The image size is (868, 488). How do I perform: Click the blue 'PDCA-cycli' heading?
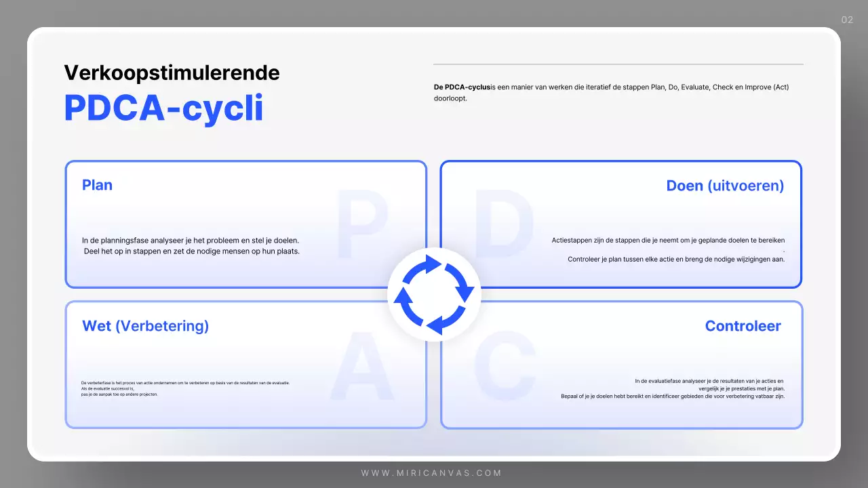[x=163, y=108]
